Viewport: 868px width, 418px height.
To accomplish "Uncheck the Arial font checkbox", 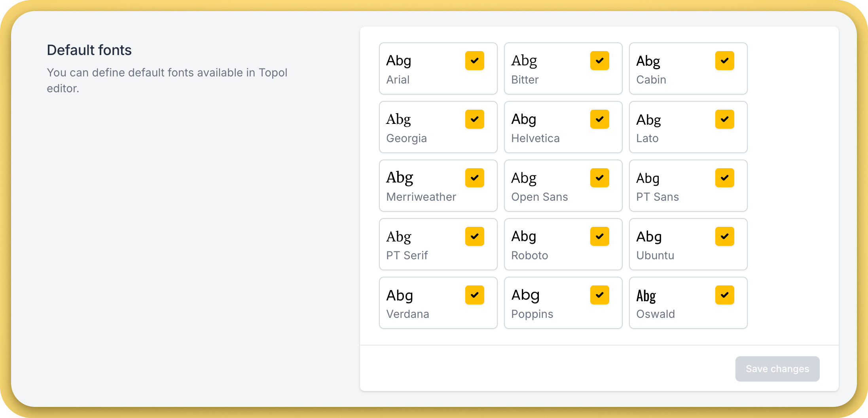I will click(474, 61).
